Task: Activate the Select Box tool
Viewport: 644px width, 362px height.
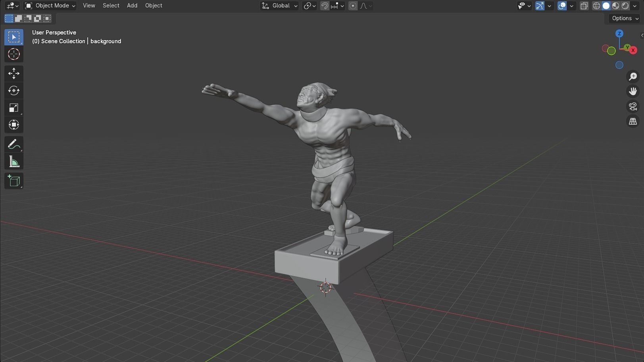Action: pos(14,37)
